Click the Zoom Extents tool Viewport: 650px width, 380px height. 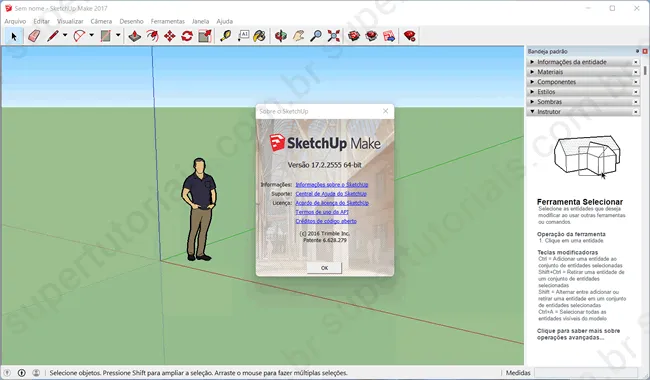333,36
